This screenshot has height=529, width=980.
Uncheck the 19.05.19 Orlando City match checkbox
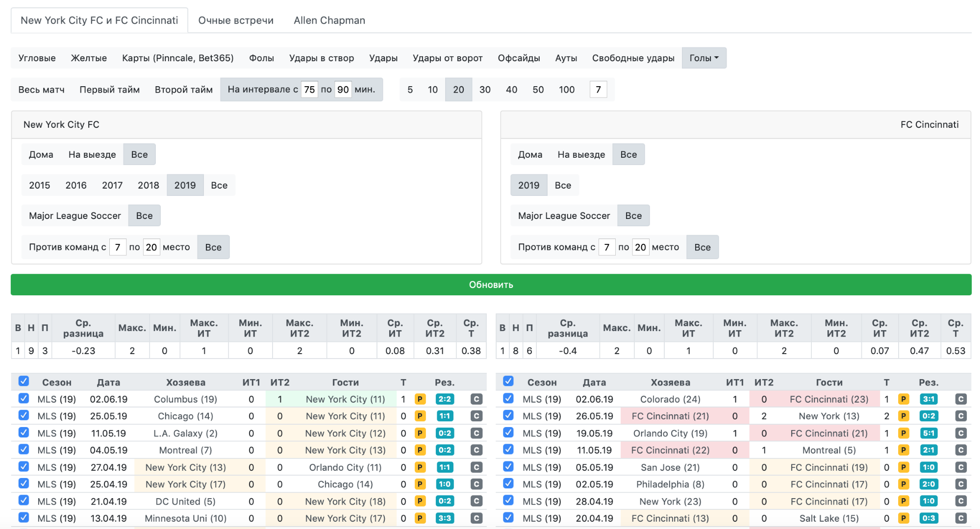click(x=508, y=433)
